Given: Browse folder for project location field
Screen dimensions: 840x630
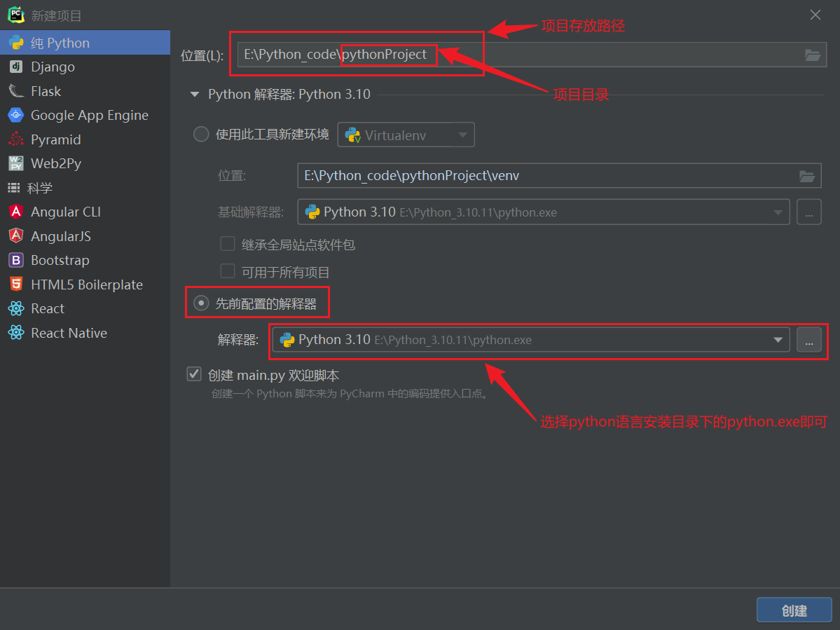Looking at the screenshot, I should pyautogui.click(x=812, y=55).
